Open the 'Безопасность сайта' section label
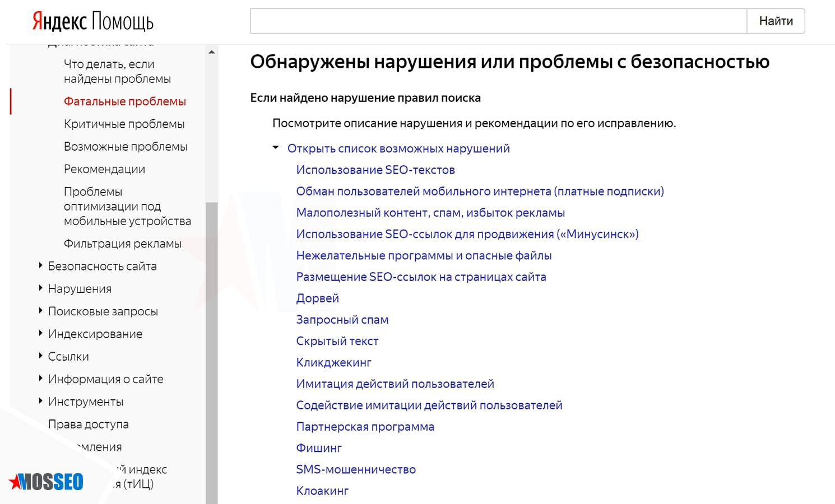This screenshot has height=504, width=835. [x=103, y=266]
